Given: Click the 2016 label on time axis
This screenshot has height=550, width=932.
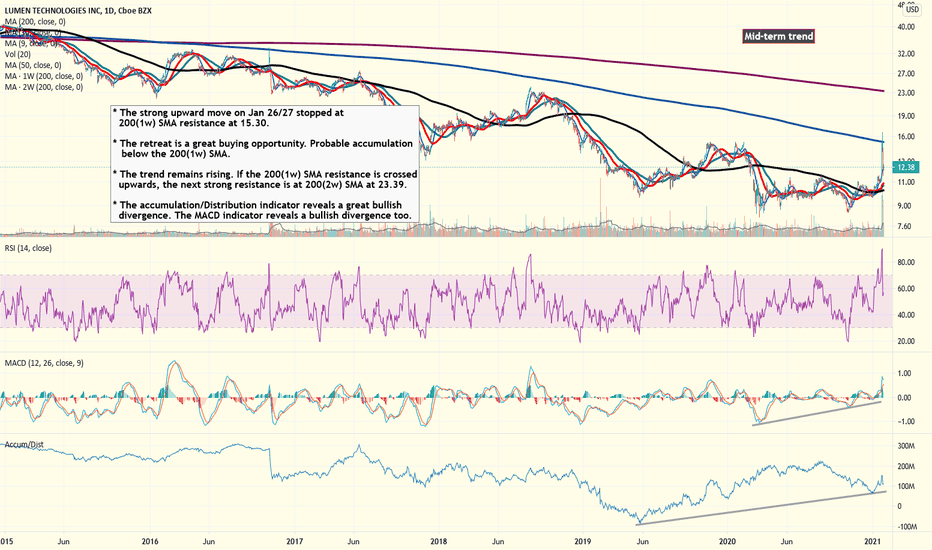Looking at the screenshot, I should [150, 542].
